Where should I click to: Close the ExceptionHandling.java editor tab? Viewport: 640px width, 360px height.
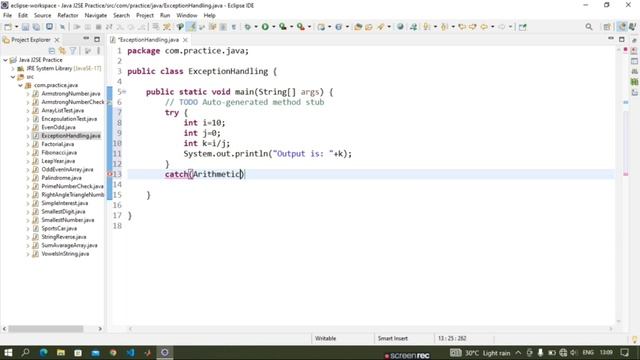185,40
